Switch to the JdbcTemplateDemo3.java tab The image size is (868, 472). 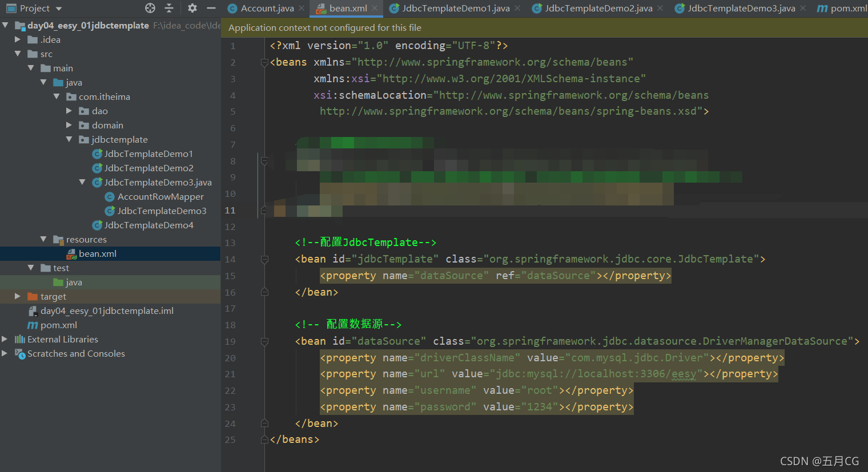tap(741, 8)
